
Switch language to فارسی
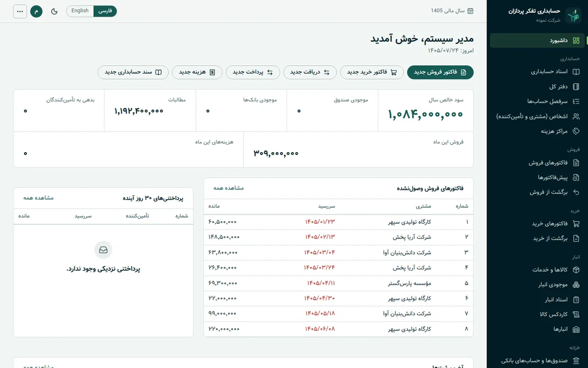pyautogui.click(x=105, y=11)
